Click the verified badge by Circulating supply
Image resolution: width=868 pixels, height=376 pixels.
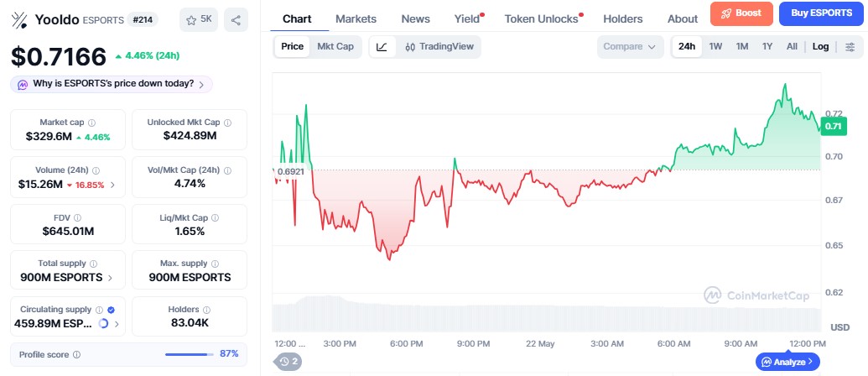tap(111, 310)
